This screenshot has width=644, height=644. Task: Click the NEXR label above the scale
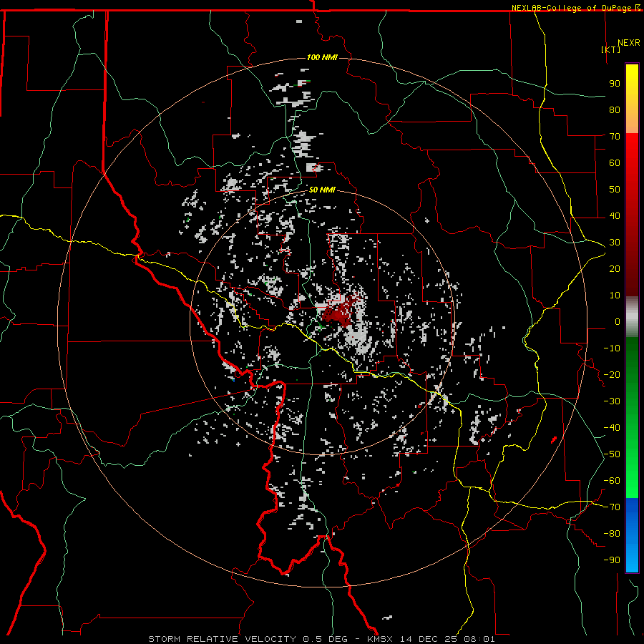[629, 43]
